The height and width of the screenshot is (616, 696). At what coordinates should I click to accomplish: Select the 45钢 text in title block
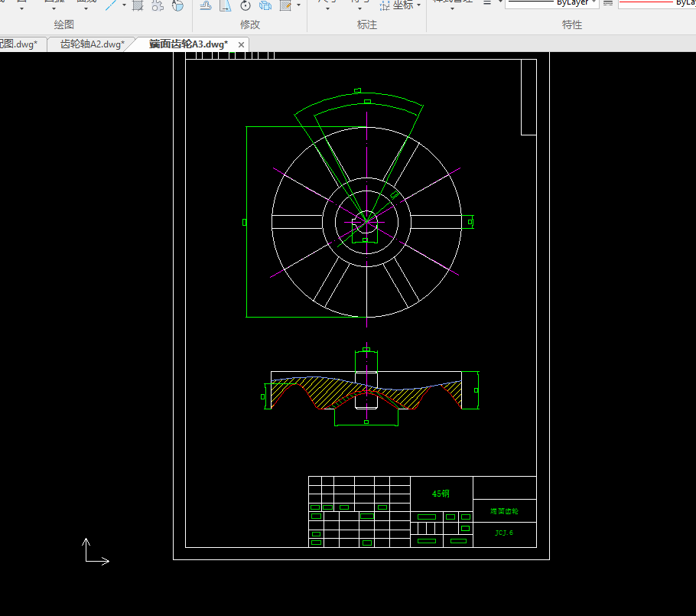[441, 494]
